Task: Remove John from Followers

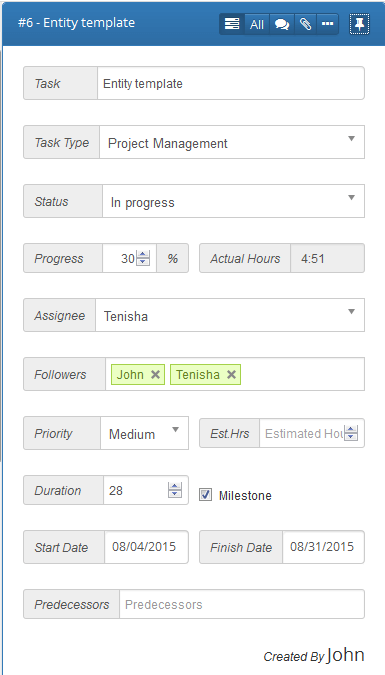Action: [155, 375]
